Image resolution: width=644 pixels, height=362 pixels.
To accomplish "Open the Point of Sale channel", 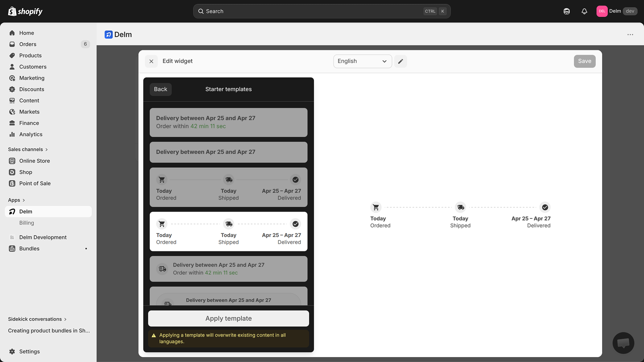I will click(35, 183).
